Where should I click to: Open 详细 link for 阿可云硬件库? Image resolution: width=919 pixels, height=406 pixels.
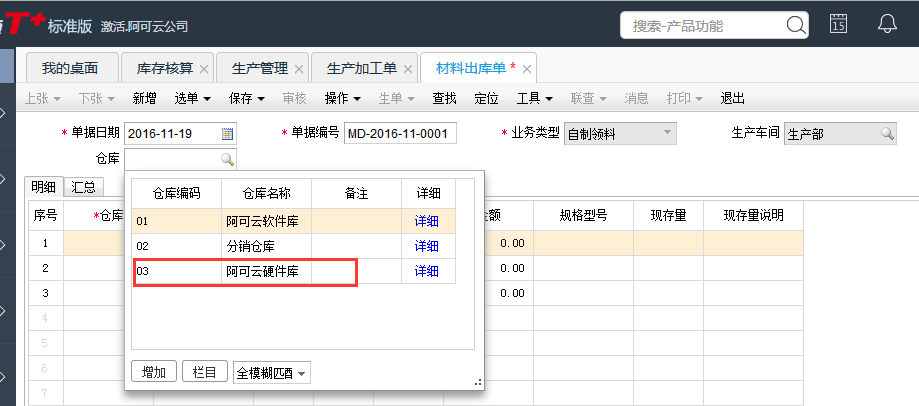427,271
